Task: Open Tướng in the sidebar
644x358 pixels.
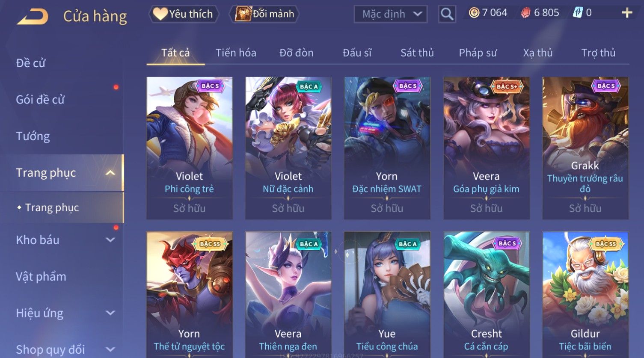Action: 33,136
